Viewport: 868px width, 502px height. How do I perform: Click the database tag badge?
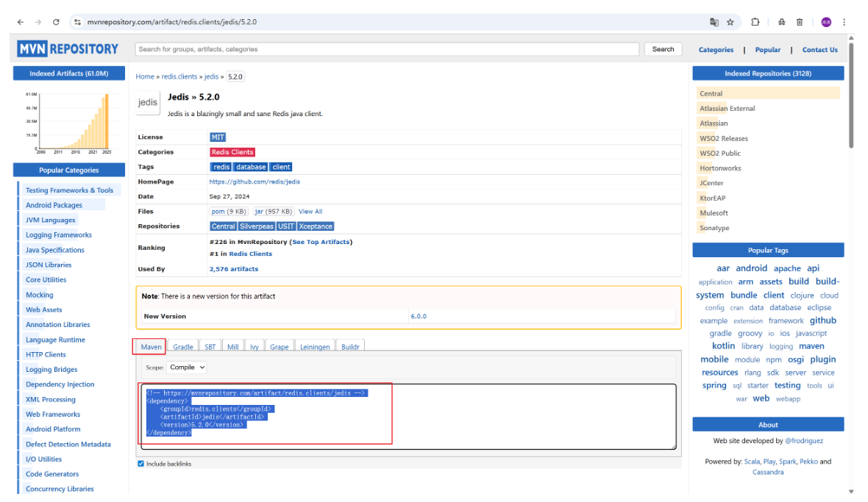tap(251, 167)
